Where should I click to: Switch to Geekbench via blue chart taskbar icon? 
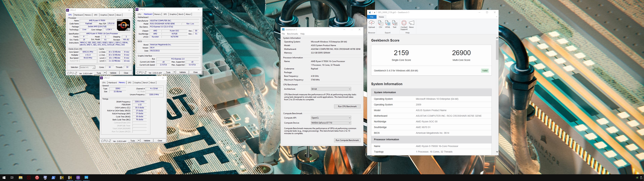point(87,178)
